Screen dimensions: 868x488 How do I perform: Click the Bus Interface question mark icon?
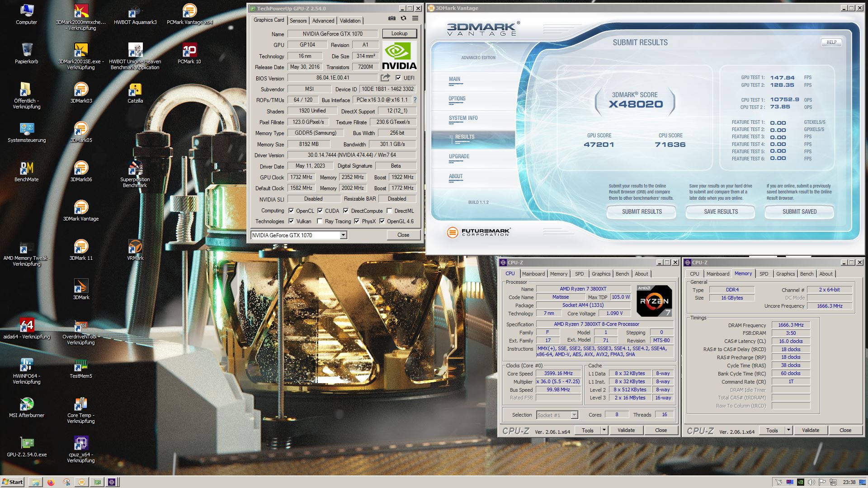(415, 100)
